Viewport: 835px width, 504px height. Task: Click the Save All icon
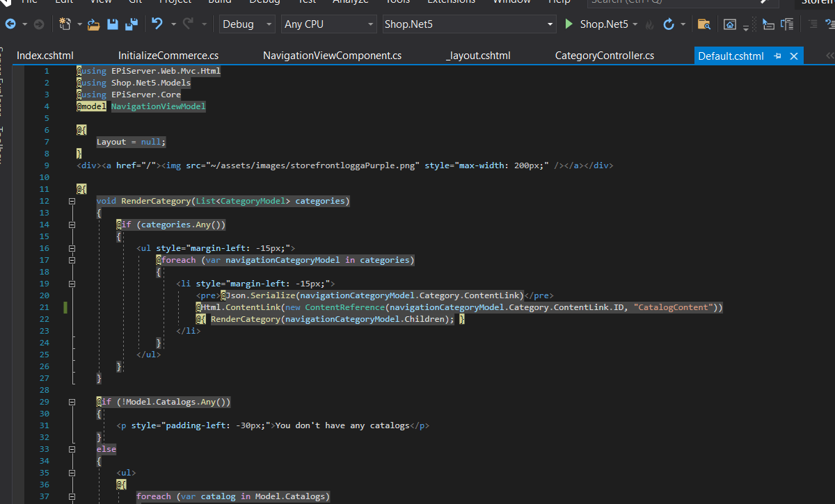coord(131,24)
